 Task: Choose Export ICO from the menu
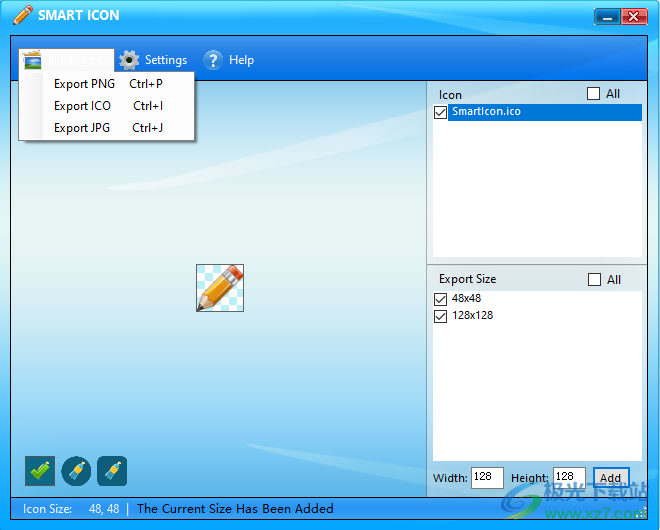click(x=108, y=106)
